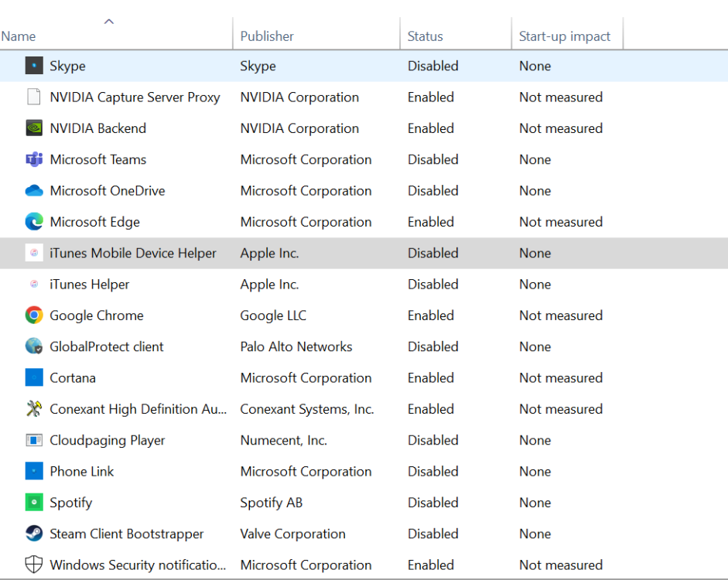Click Not measured impact for Microsoft Edge
This screenshot has width=728, height=580.
[x=560, y=222]
